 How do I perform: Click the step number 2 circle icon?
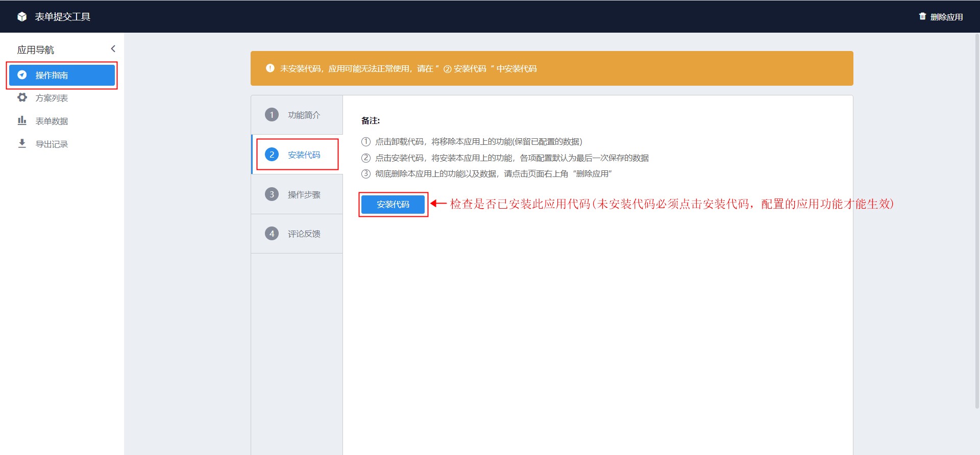click(272, 155)
